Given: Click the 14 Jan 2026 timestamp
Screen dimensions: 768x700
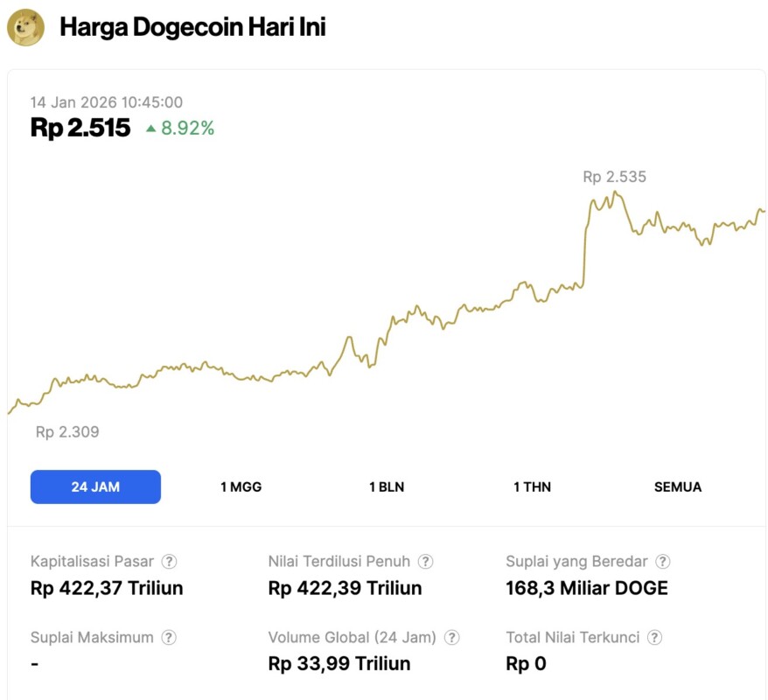Looking at the screenshot, I should (x=107, y=102).
